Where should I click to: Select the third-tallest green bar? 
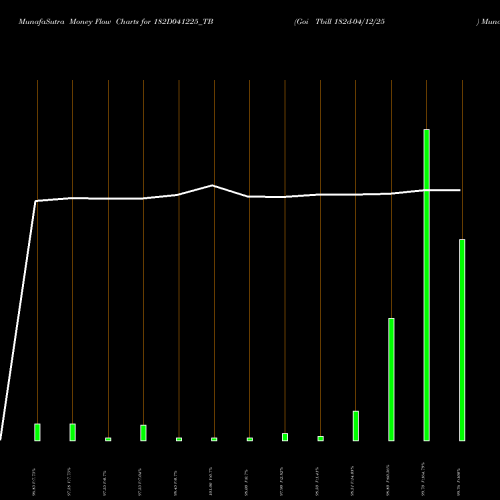click(x=391, y=379)
